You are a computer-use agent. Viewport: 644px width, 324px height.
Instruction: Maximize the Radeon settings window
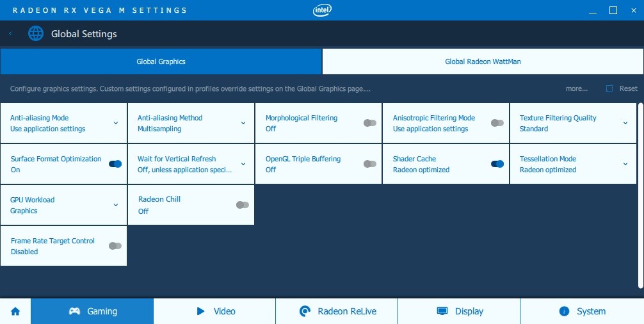click(613, 10)
